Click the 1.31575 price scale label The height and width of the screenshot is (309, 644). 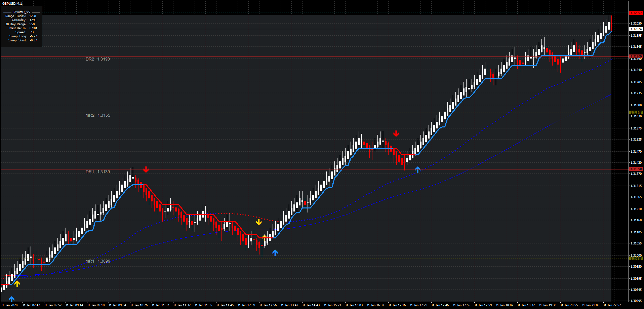[636, 128]
